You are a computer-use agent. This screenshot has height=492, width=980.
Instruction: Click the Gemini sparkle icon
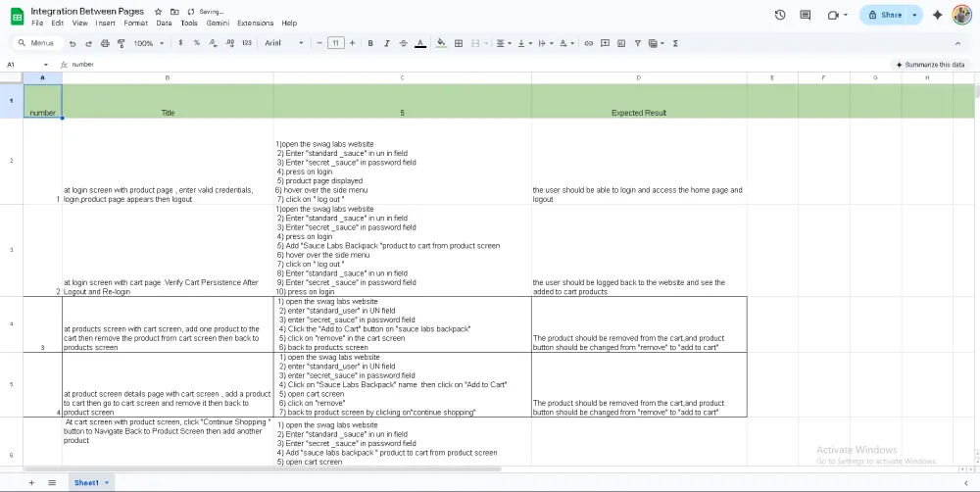point(937,15)
